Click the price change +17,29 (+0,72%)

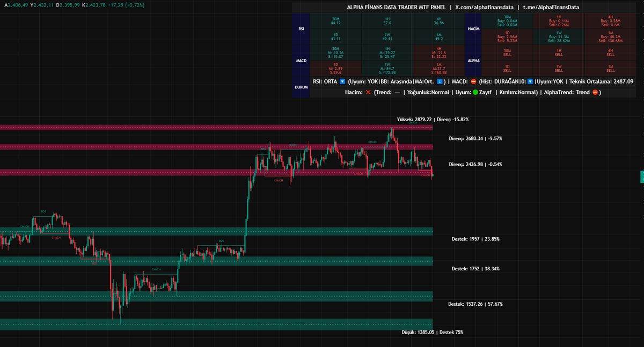pyautogui.click(x=126, y=5)
